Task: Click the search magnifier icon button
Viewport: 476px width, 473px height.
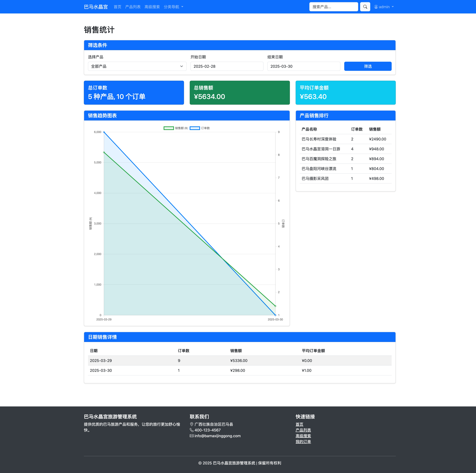Action: (x=365, y=7)
